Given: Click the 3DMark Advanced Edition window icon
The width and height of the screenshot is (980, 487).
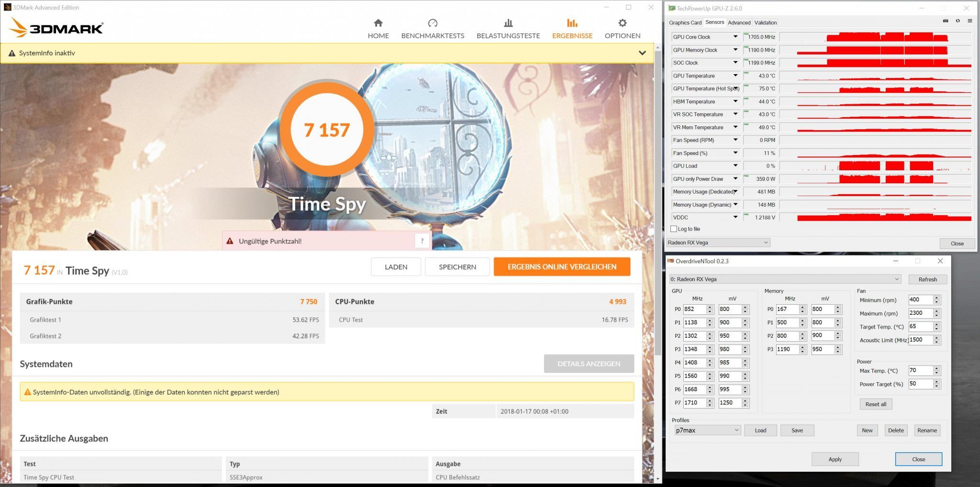Looking at the screenshot, I should (7, 7).
